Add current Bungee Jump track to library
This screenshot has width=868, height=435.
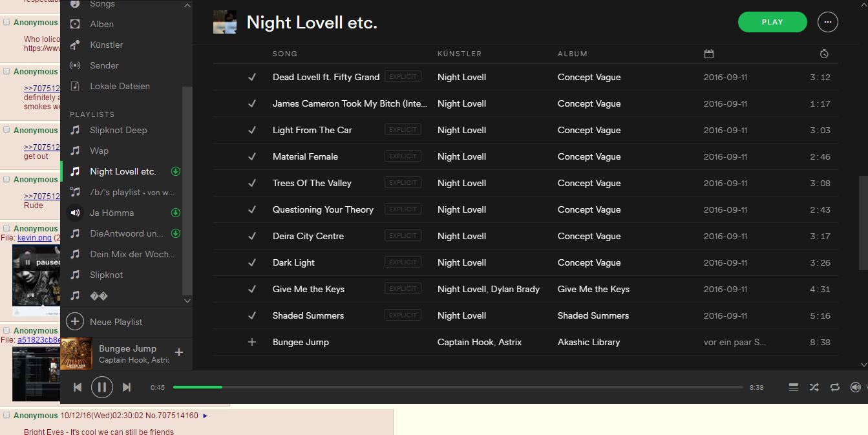179,352
